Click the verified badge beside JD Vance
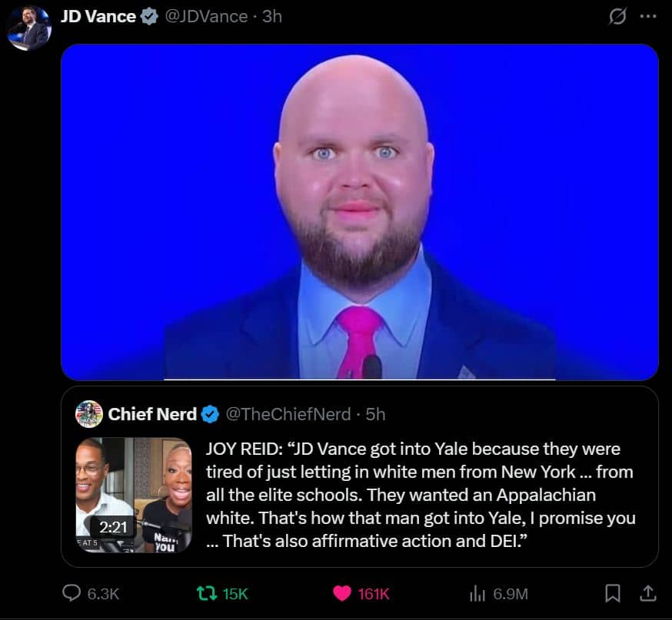672x620 pixels. [149, 17]
